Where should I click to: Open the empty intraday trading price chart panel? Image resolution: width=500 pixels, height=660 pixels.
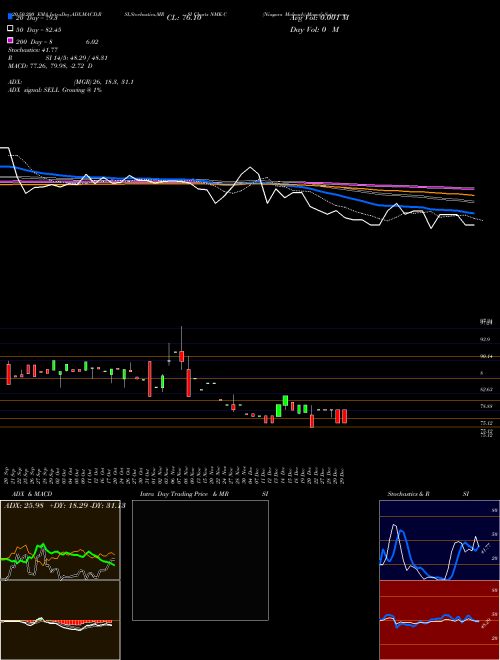(200, 560)
